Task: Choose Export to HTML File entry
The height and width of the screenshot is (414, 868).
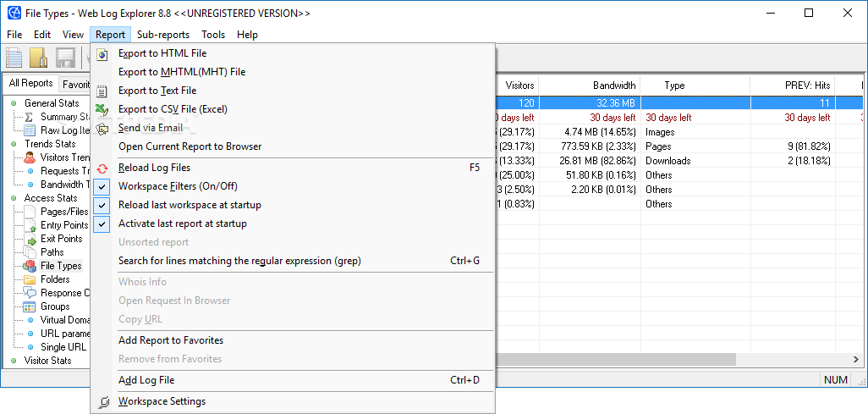Action: pos(293,53)
